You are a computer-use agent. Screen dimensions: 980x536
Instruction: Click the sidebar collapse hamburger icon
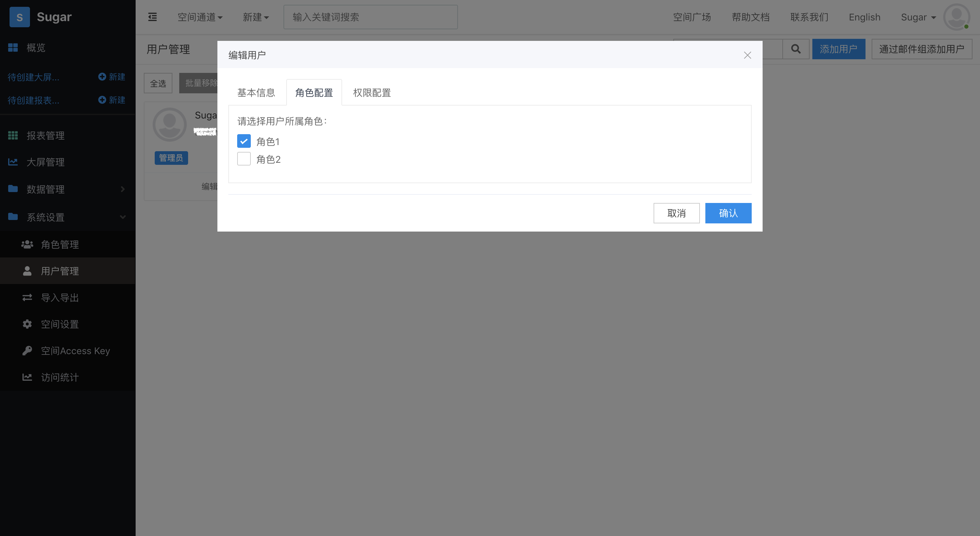152,17
